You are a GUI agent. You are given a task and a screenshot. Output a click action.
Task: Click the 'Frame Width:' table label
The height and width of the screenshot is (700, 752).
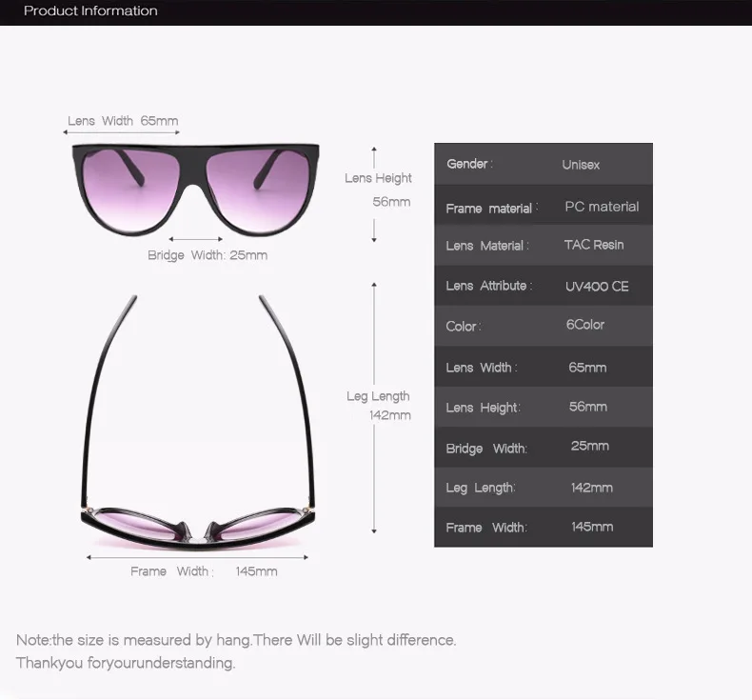pos(486,528)
